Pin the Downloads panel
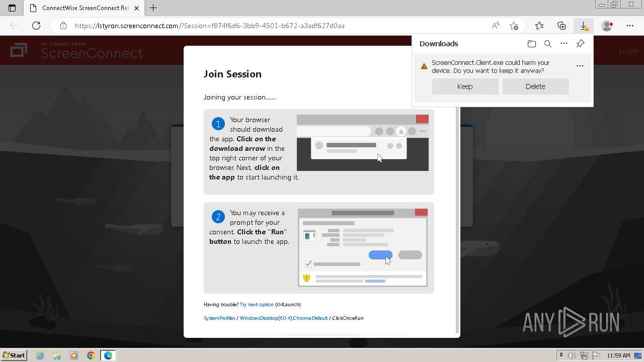This screenshot has width=644, height=362. [580, 44]
